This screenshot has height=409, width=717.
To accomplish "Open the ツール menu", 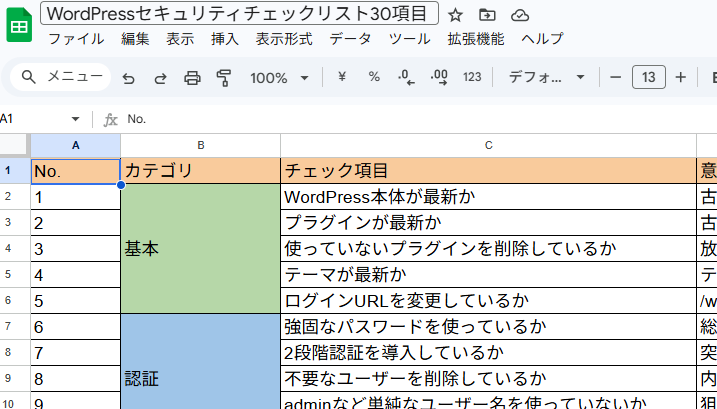I will pyautogui.click(x=409, y=39).
